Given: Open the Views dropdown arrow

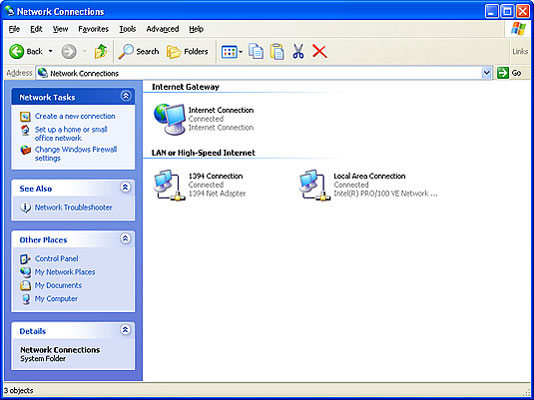Looking at the screenshot, I should (241, 52).
